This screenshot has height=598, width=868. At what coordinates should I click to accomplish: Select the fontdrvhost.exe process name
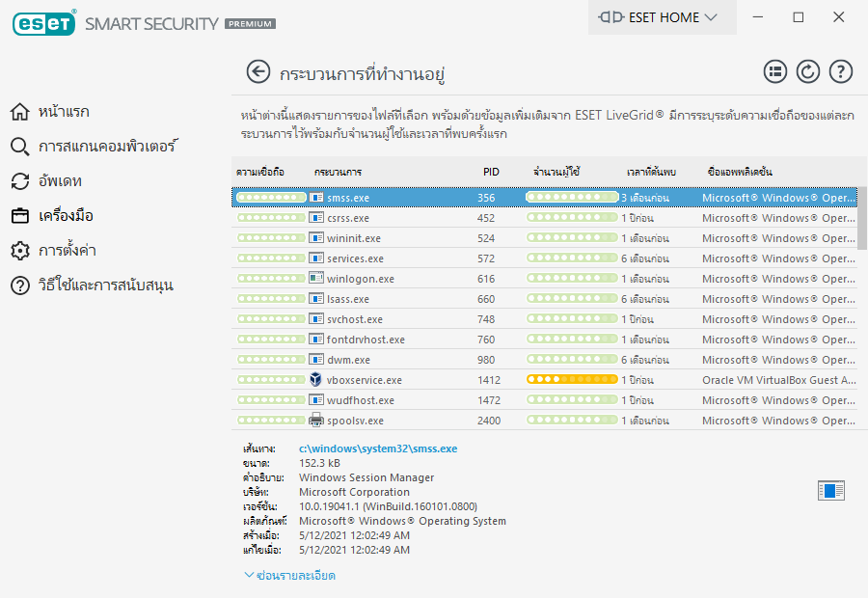[366, 340]
